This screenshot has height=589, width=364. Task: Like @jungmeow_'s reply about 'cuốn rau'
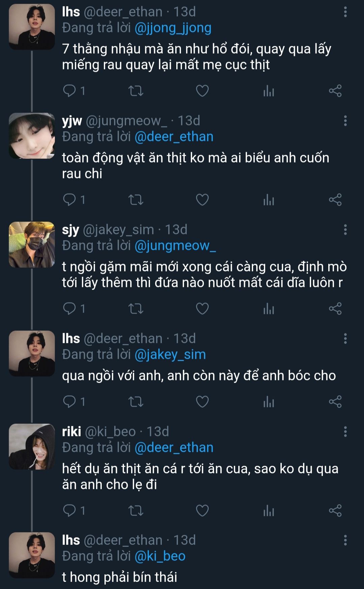point(202,200)
